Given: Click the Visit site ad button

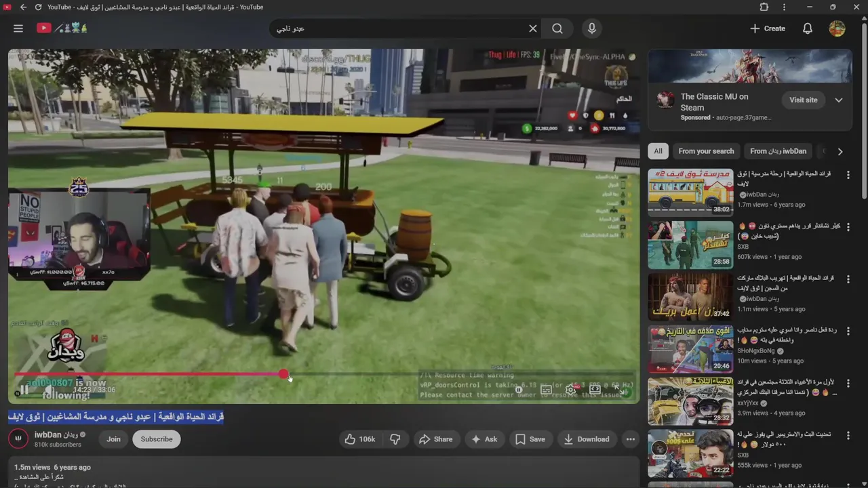Looking at the screenshot, I should point(804,100).
